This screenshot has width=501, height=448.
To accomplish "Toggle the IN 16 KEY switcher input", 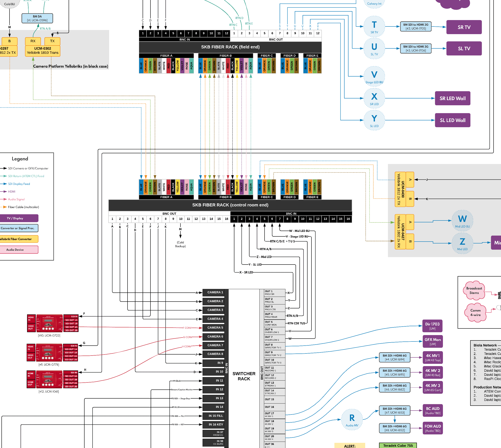I will click(x=214, y=424).
